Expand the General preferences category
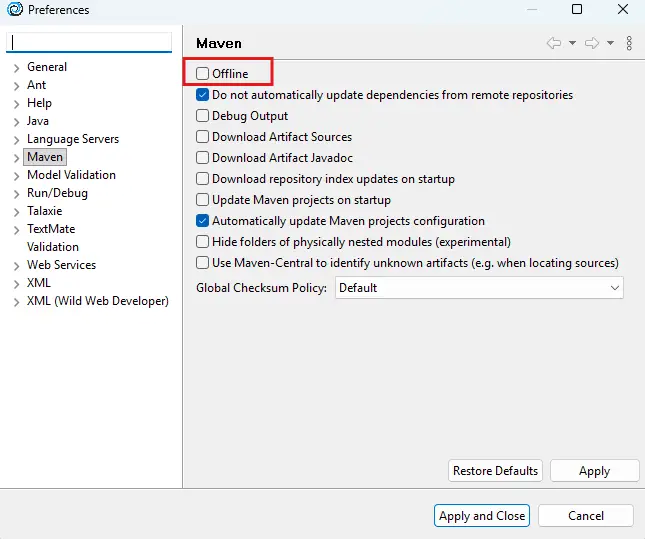 16,68
